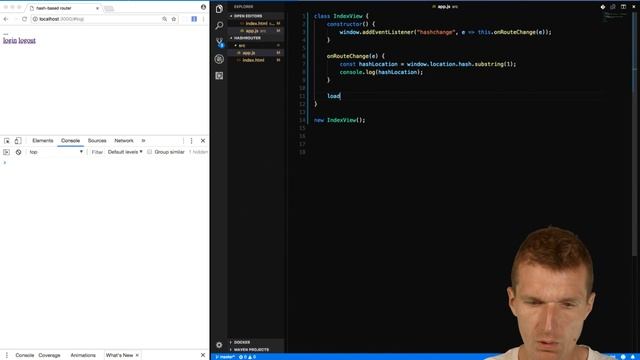The height and width of the screenshot is (360, 640).
Task: Close the hash-based router browser tab
Action: pyautogui.click(x=97, y=8)
